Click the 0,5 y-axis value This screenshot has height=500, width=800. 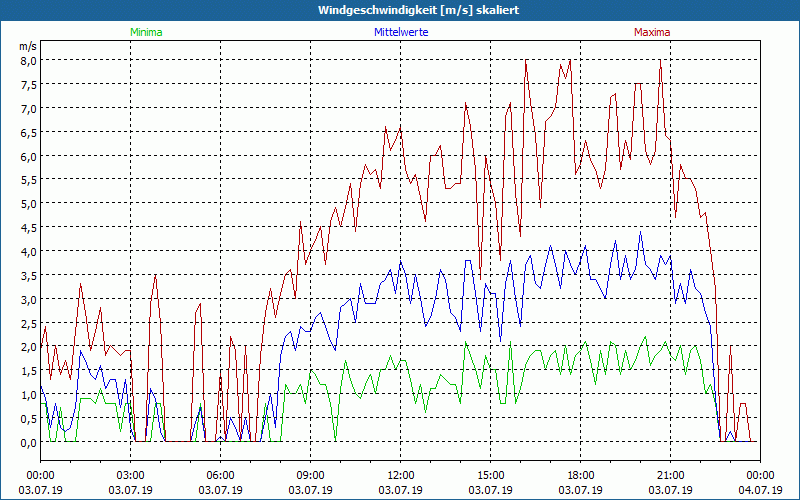click(x=28, y=418)
